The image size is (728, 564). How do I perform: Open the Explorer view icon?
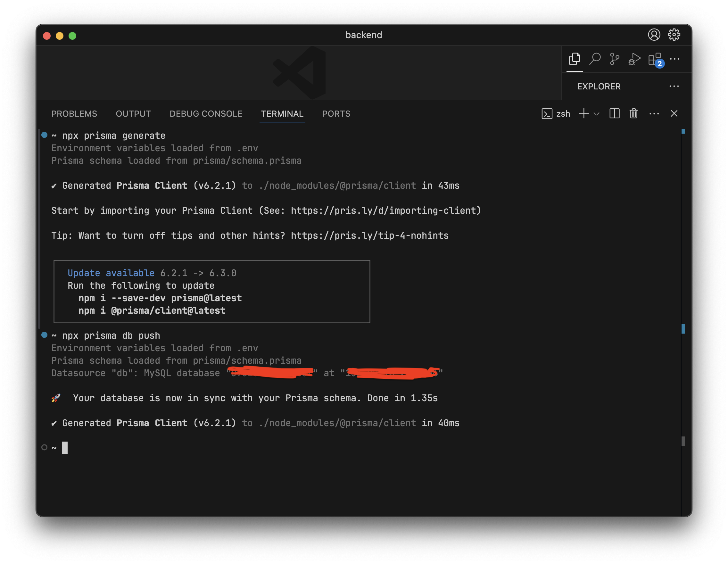(574, 59)
